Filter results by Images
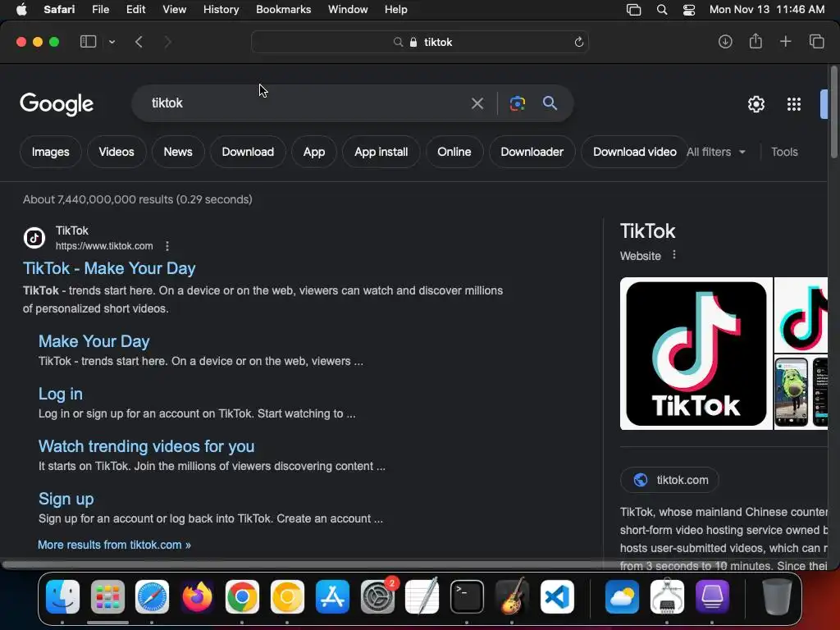This screenshot has width=840, height=630. point(50,152)
